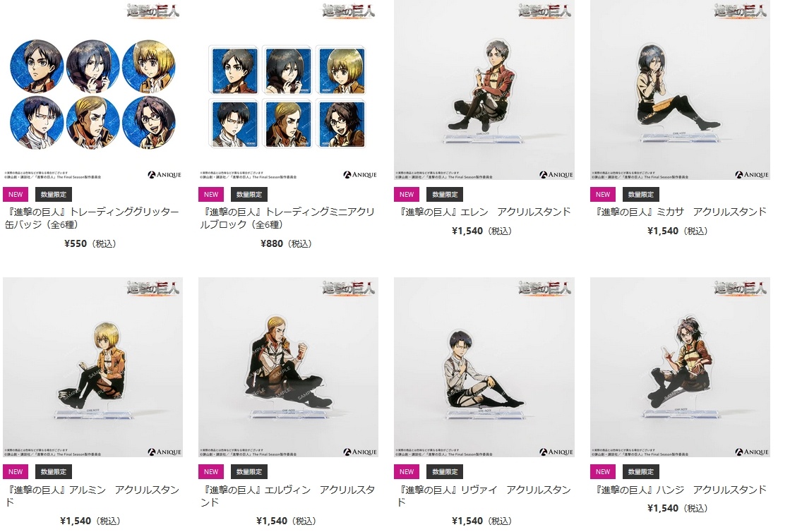Click the 数量限定 badge under the Hange stand
Viewport: 790px width, 532px height.
coord(641,471)
